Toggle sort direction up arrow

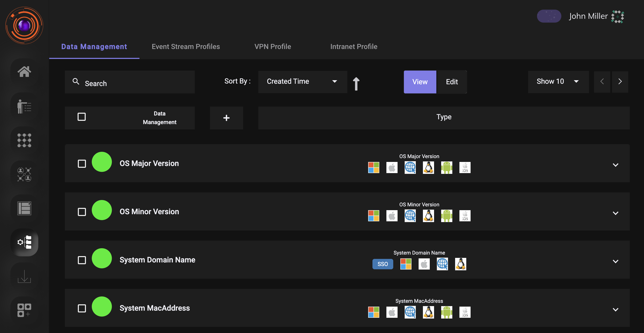(x=356, y=84)
